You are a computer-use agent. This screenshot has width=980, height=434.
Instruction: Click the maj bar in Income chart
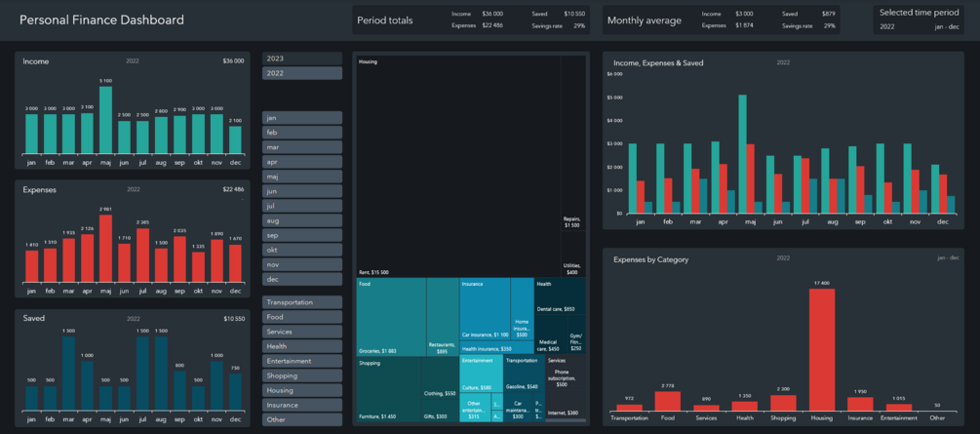(105, 120)
